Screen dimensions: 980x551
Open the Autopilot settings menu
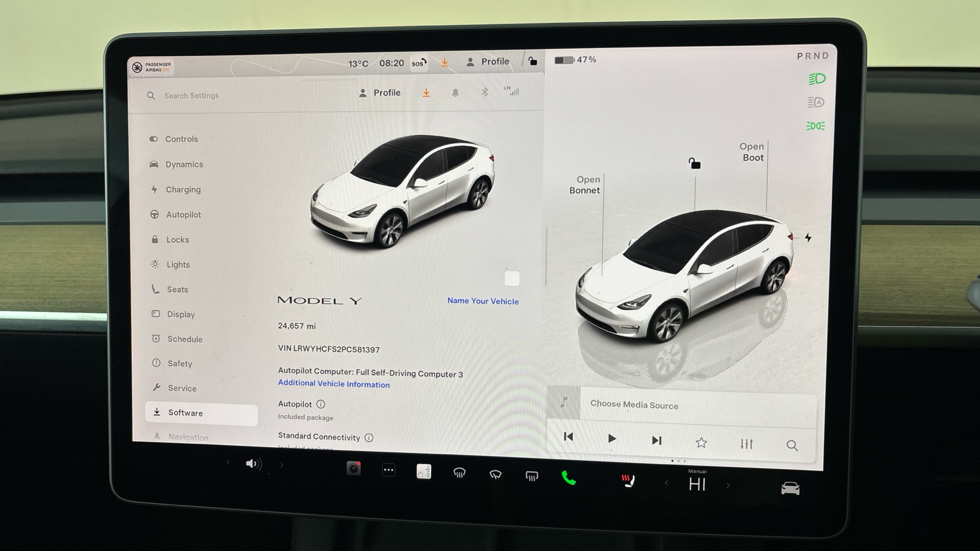(x=183, y=215)
